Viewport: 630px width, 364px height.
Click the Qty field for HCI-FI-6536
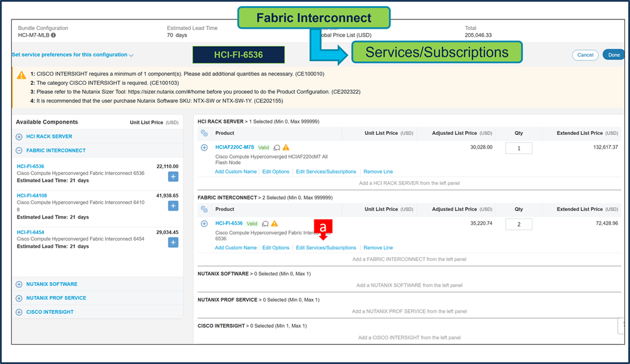pos(519,224)
